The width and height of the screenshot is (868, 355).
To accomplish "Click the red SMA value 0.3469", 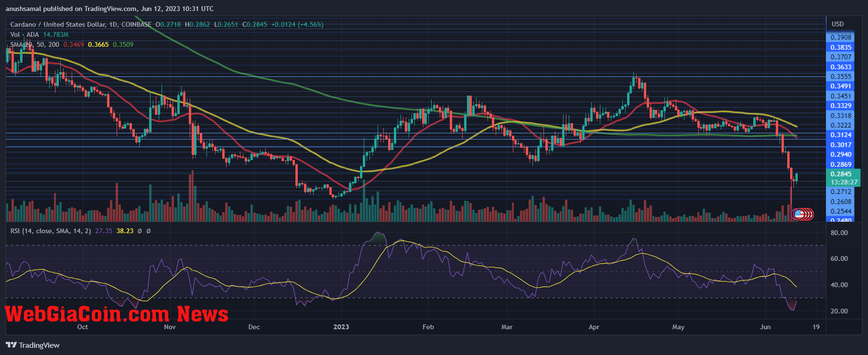I will (x=74, y=44).
